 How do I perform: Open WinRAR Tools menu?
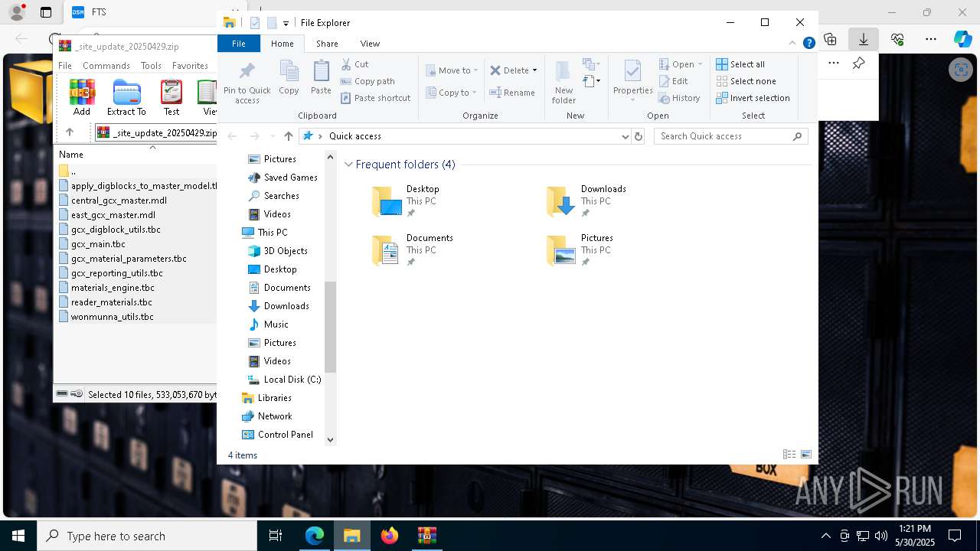[x=151, y=66]
